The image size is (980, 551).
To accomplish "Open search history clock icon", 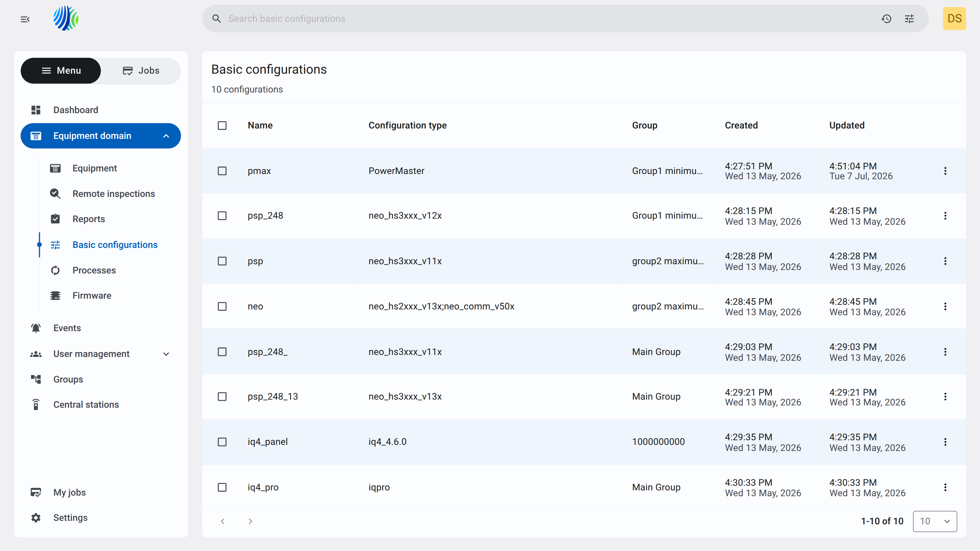I will point(886,19).
